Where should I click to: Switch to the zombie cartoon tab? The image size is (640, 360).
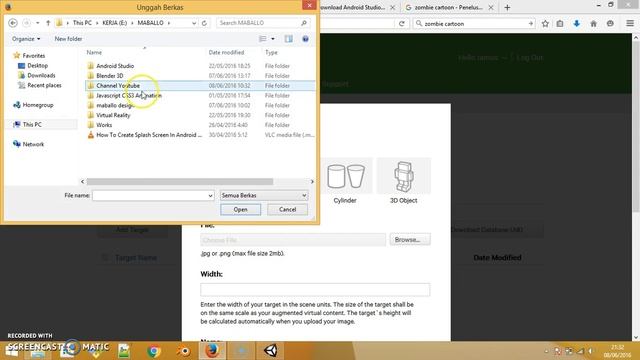point(449,7)
